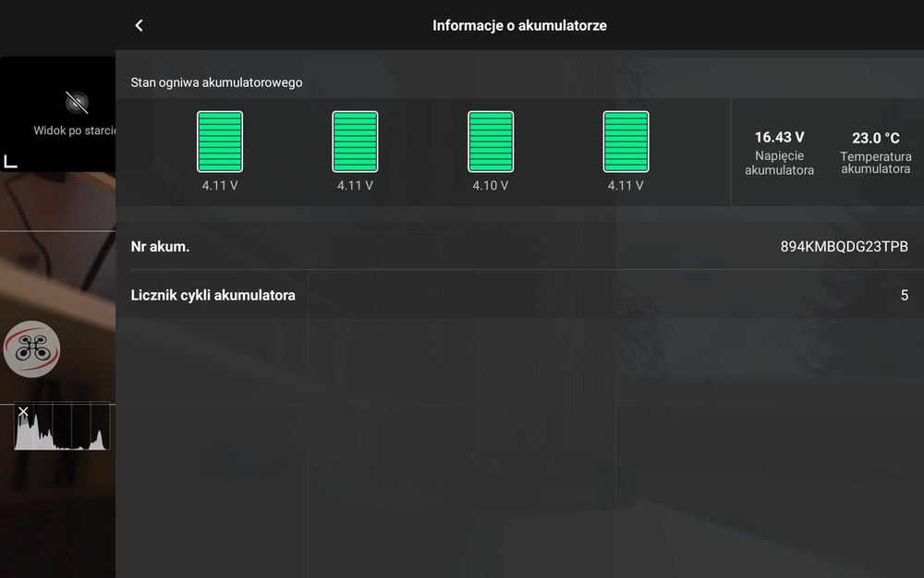Tap the crossed-out camera view icon

click(77, 103)
